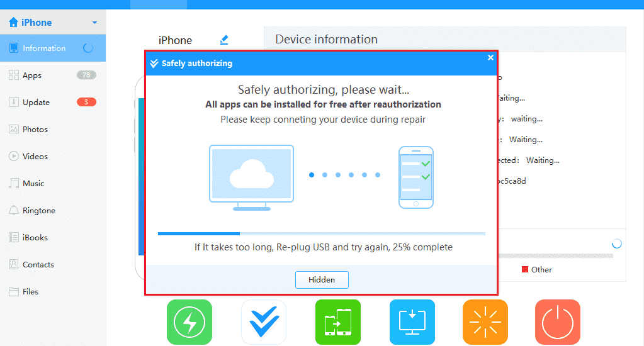Click the blue double-checkmark icon
The height and width of the screenshot is (346, 644).
point(264,322)
